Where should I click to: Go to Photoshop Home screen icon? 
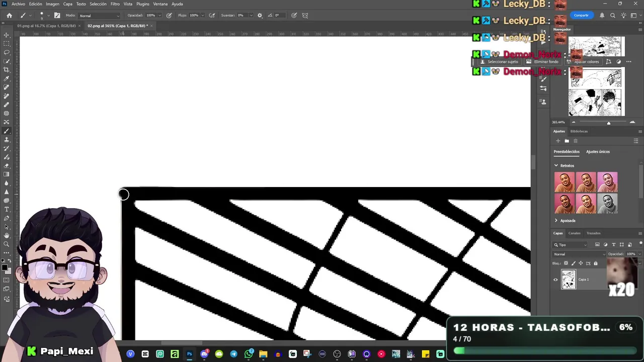(x=9, y=15)
